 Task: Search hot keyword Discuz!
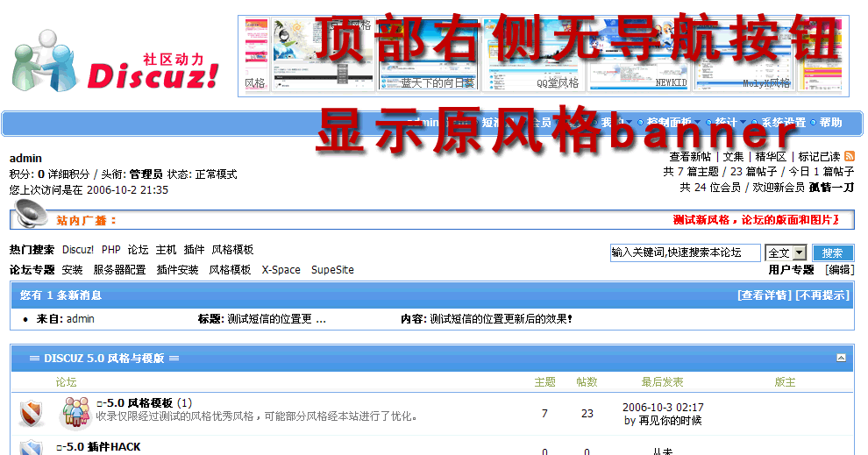pos(78,250)
